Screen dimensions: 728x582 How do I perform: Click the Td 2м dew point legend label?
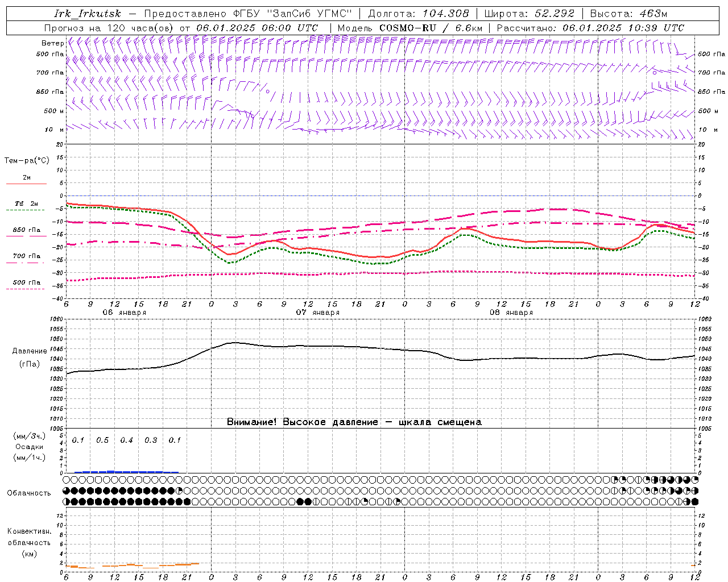pos(27,203)
